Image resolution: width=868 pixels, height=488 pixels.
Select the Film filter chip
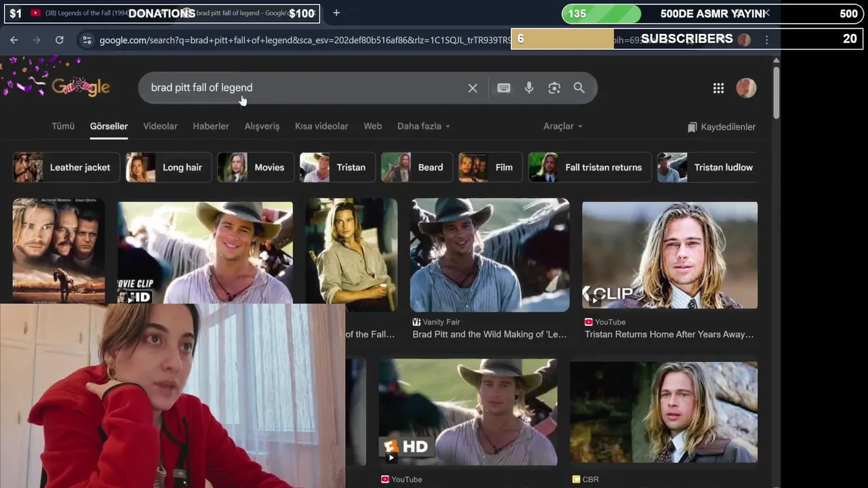pos(490,167)
